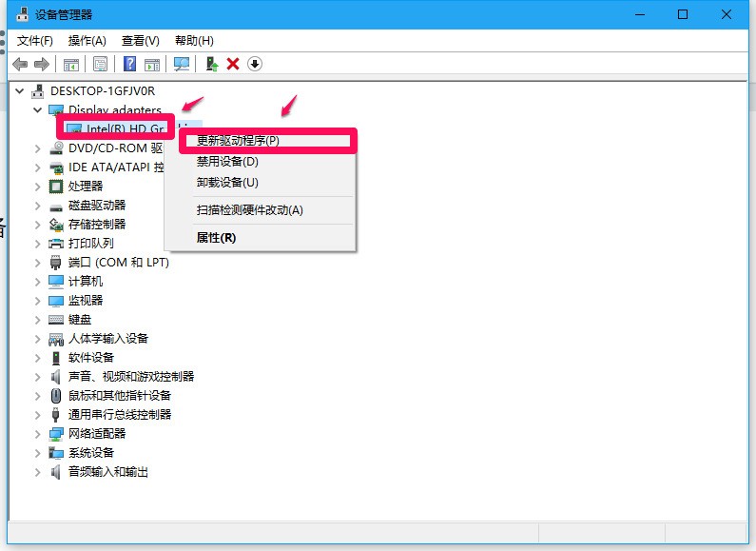The width and height of the screenshot is (756, 551).
Task: Click the Device Manager title bar icon
Action: [x=22, y=14]
